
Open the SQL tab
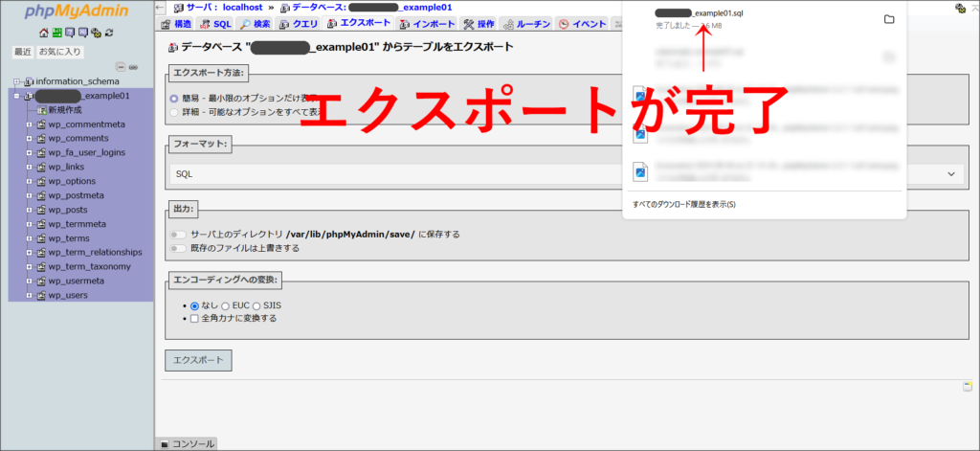(x=215, y=24)
